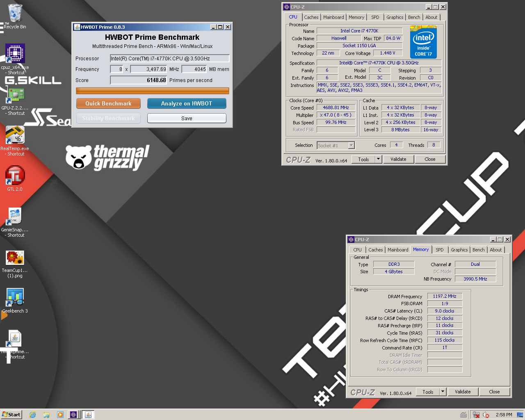Switch to Bench tab in upper CPU-Z
The image size is (525, 420).
(414, 17)
